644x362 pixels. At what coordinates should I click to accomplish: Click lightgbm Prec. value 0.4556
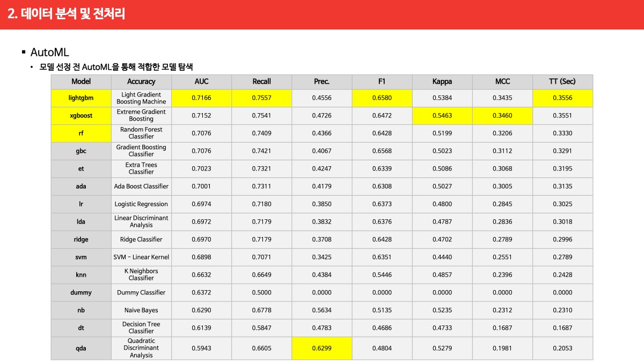[321, 98]
